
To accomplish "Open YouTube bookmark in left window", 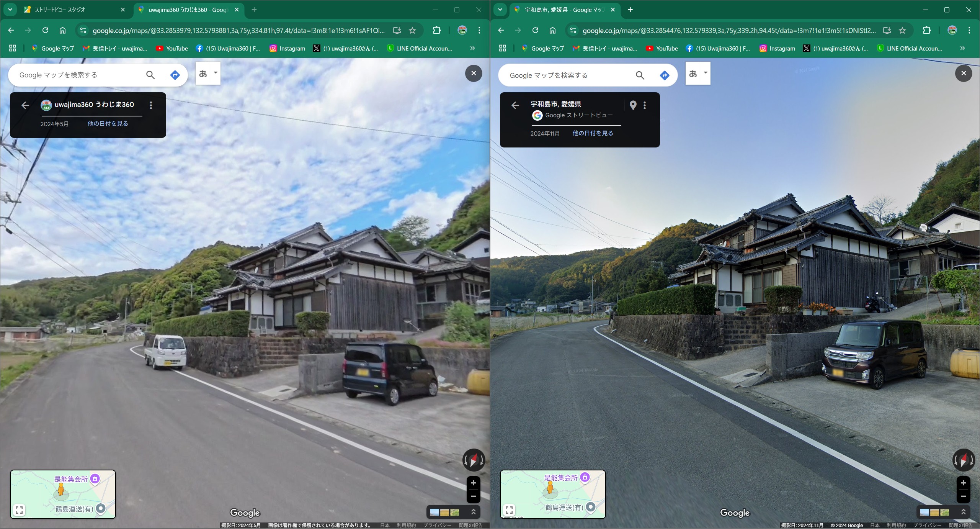I will [172, 48].
